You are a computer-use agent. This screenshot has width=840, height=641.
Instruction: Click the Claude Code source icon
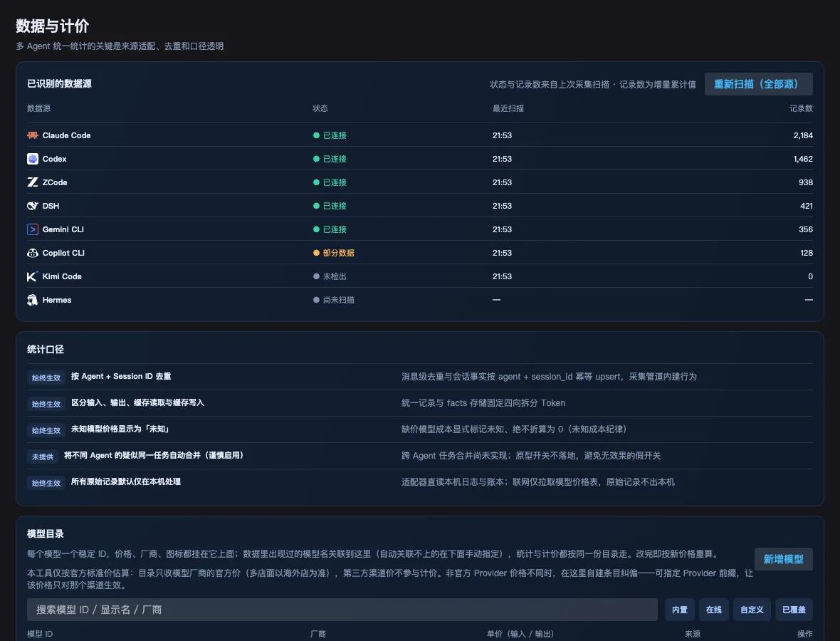33,135
